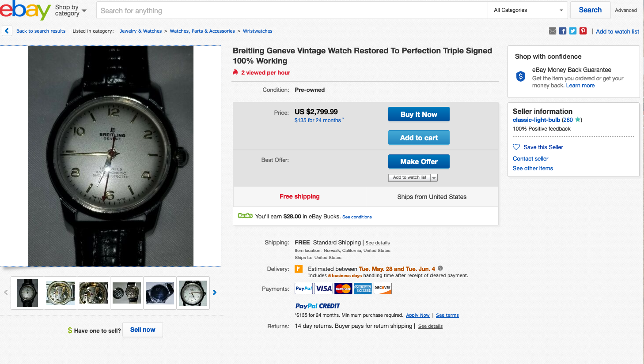Share listing on Facebook
The width and height of the screenshot is (644, 364).
tap(563, 31)
